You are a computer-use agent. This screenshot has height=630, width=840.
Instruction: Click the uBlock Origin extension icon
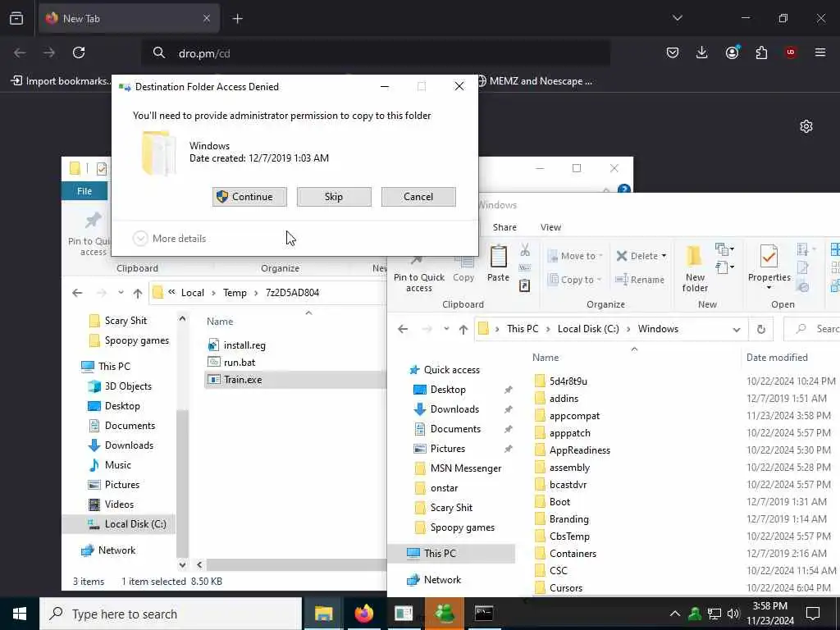click(791, 52)
